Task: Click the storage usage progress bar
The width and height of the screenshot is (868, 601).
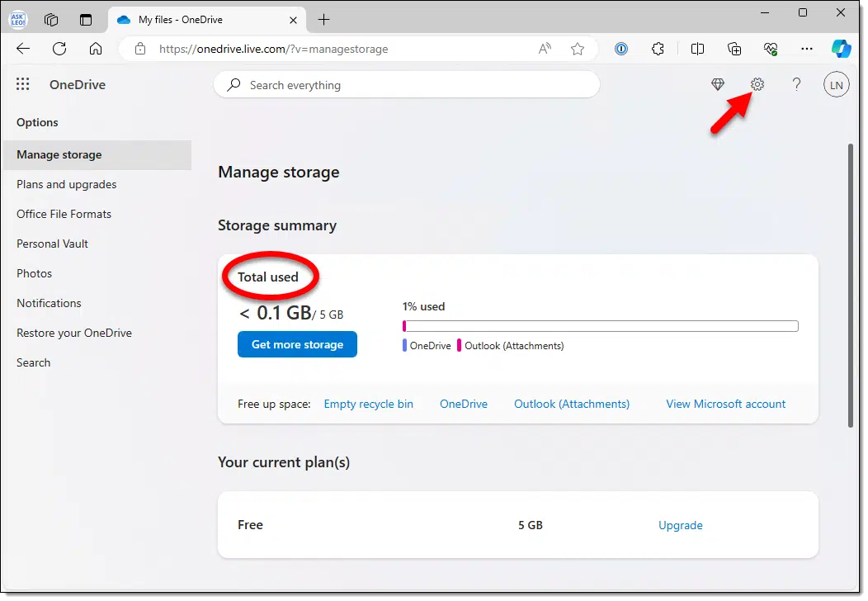Action: tap(601, 326)
